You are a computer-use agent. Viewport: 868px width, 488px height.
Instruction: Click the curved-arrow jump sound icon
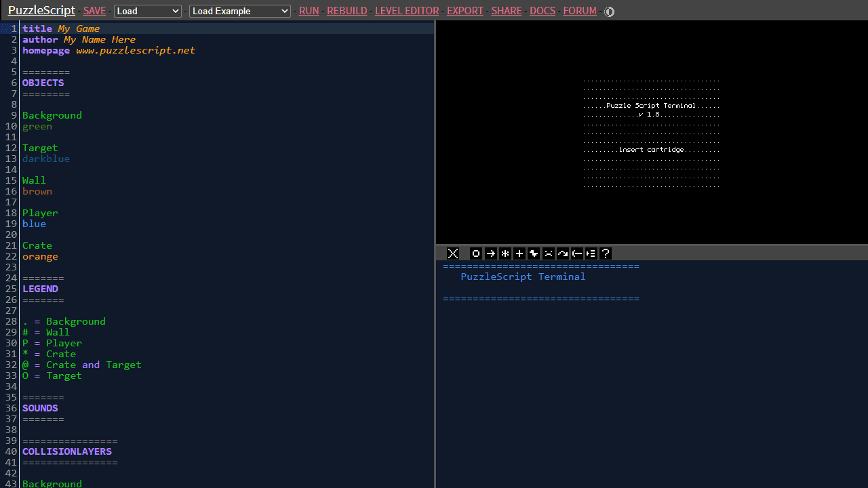click(x=563, y=253)
